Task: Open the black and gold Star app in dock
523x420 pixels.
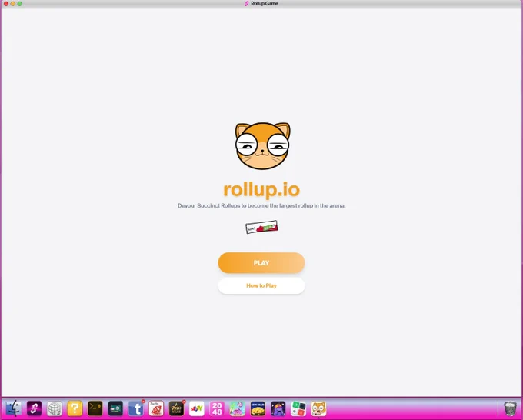Action: 176,408
